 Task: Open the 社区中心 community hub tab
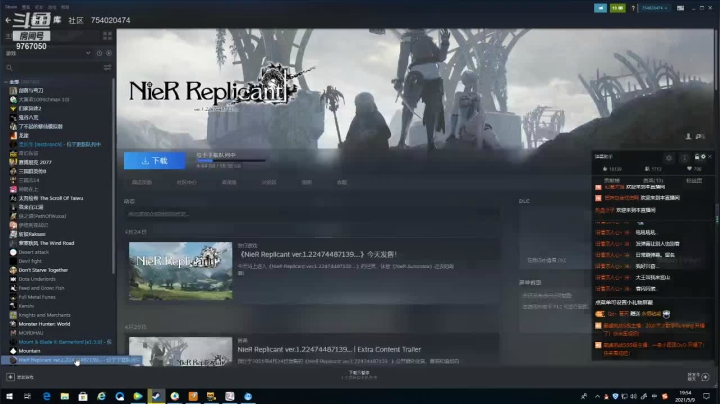(x=186, y=182)
